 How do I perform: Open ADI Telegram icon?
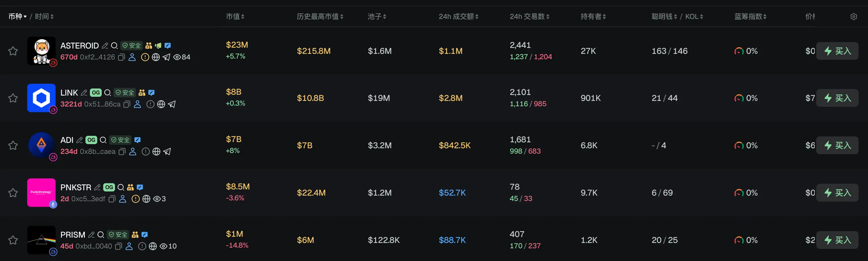167,152
